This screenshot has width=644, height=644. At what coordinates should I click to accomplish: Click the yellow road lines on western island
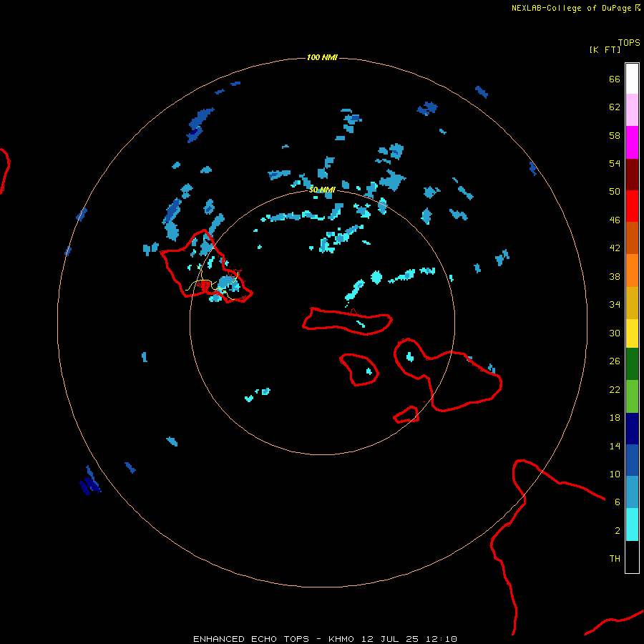[213, 284]
